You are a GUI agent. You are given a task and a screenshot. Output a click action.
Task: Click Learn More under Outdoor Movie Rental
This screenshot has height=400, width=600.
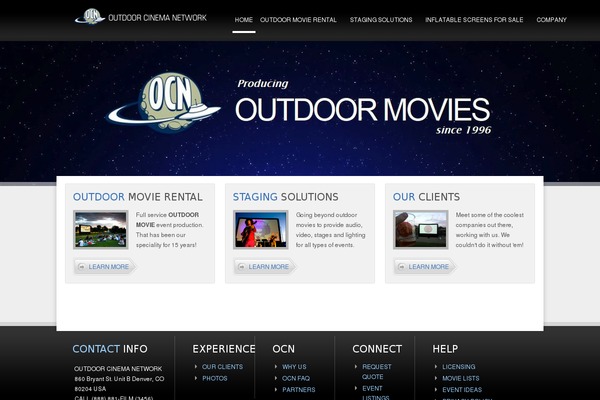(x=105, y=267)
